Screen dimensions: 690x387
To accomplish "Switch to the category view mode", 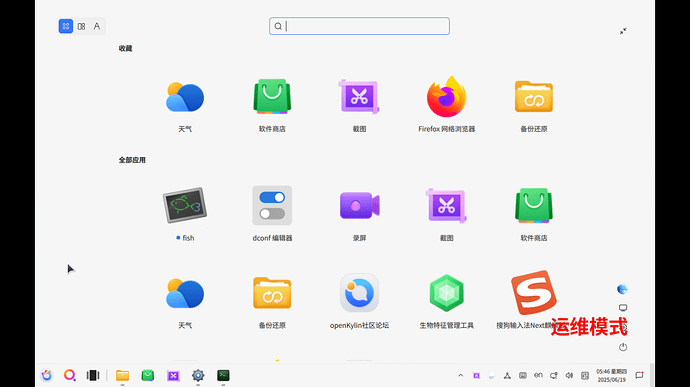I will click(81, 26).
